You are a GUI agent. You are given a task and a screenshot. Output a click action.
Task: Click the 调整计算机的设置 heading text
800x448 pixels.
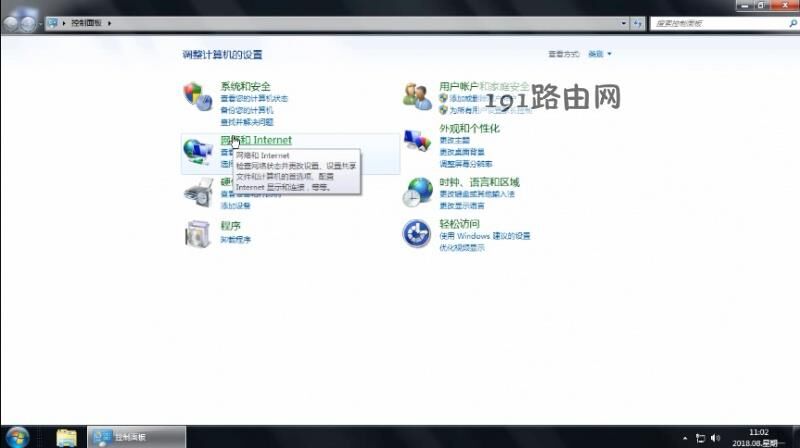[x=222, y=55]
